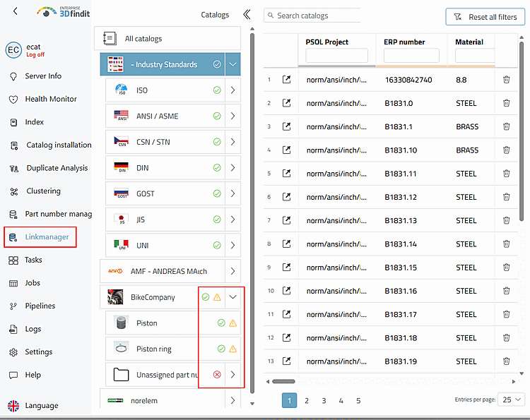Toggle the Industry Standards check circle
Image resolution: width=530 pixels, height=420 pixels.
pos(217,64)
